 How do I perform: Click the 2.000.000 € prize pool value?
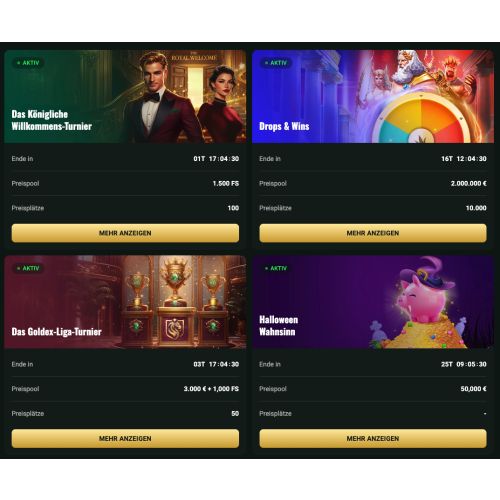tap(468, 183)
